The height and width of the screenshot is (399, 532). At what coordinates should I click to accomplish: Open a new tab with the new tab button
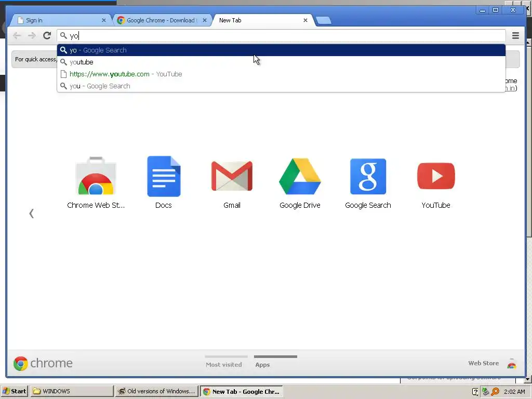[323, 21]
